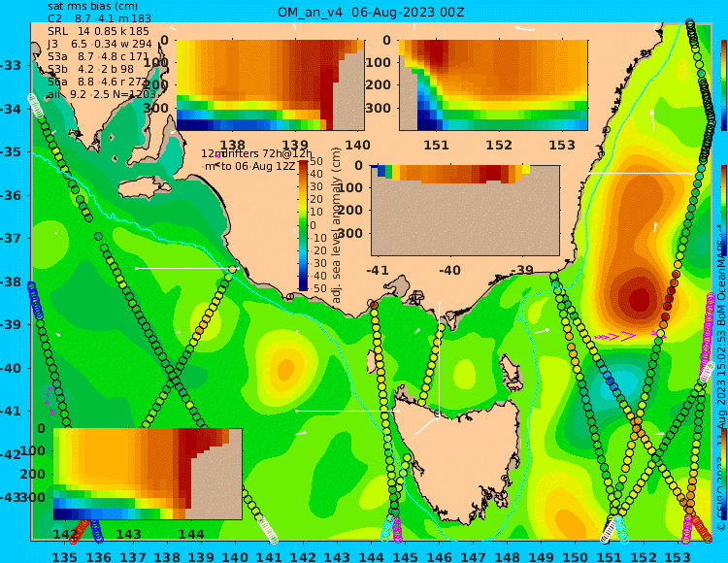Click latitude label -37 on left axis
This screenshot has width=728, height=563.
(x=11, y=238)
